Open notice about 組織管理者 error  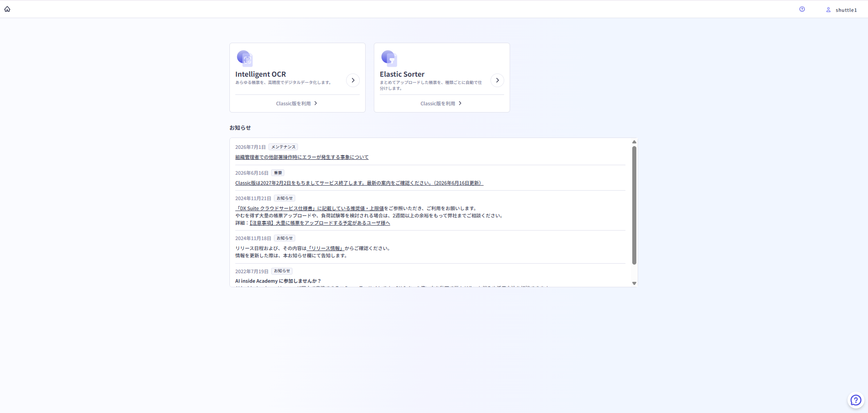tap(302, 157)
